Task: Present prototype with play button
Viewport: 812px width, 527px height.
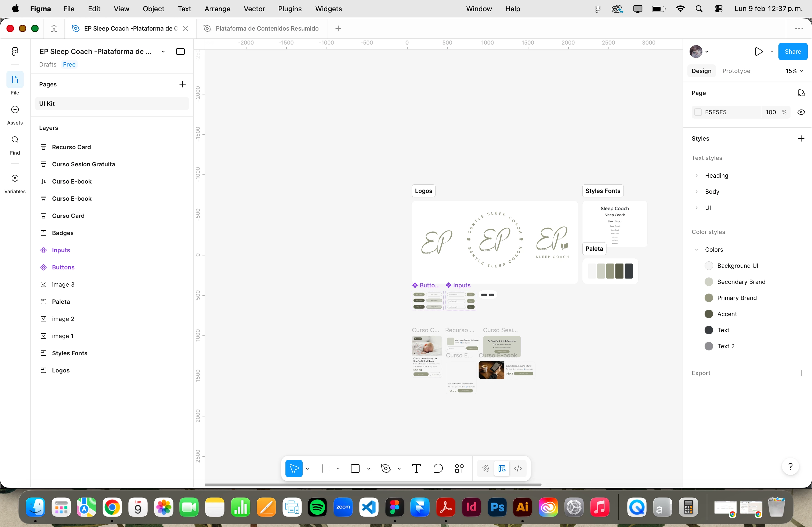Action: tap(759, 52)
